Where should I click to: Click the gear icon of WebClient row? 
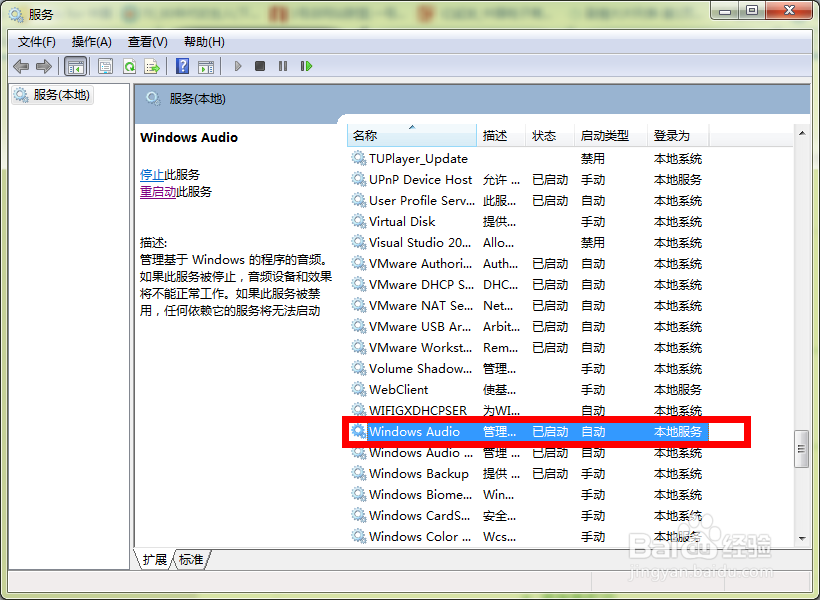click(x=359, y=389)
